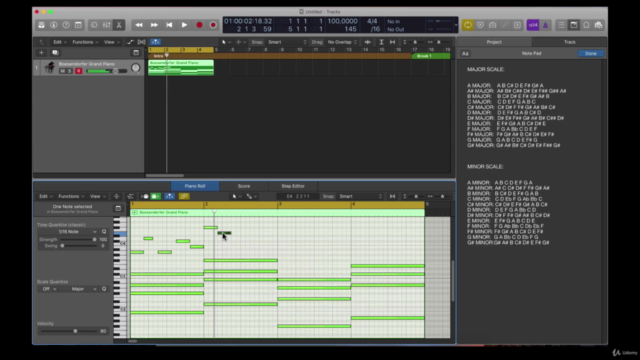
Task: Fast forward the transport
Action: (x=154, y=25)
